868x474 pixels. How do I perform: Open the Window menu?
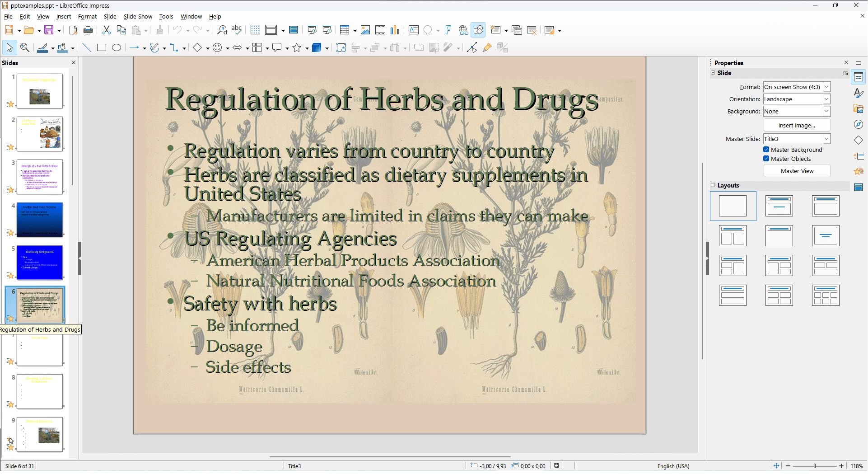point(191,17)
